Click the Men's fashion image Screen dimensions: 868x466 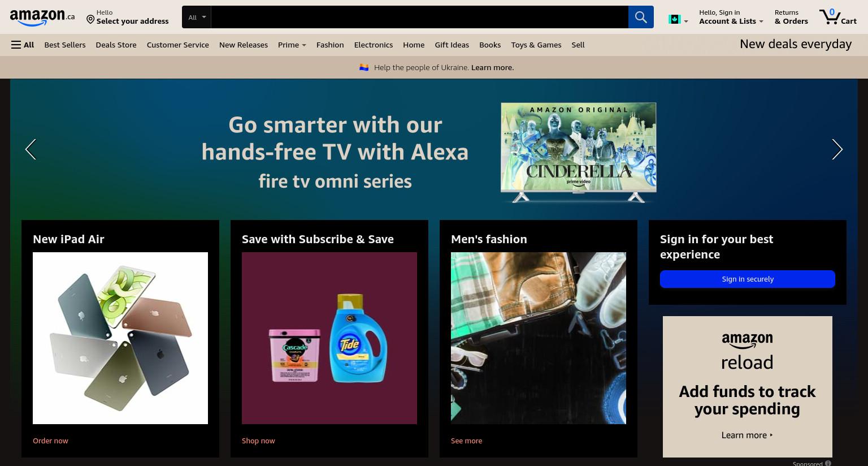[x=539, y=338]
